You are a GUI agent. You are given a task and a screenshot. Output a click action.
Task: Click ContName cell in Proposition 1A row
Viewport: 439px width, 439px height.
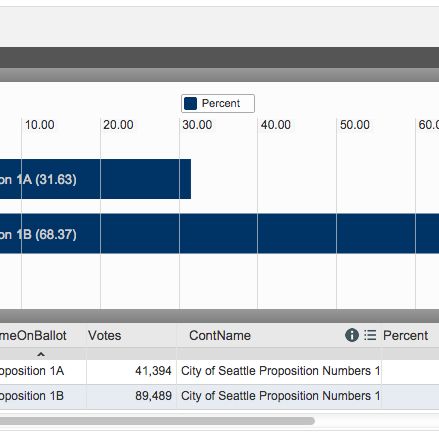[x=279, y=371]
